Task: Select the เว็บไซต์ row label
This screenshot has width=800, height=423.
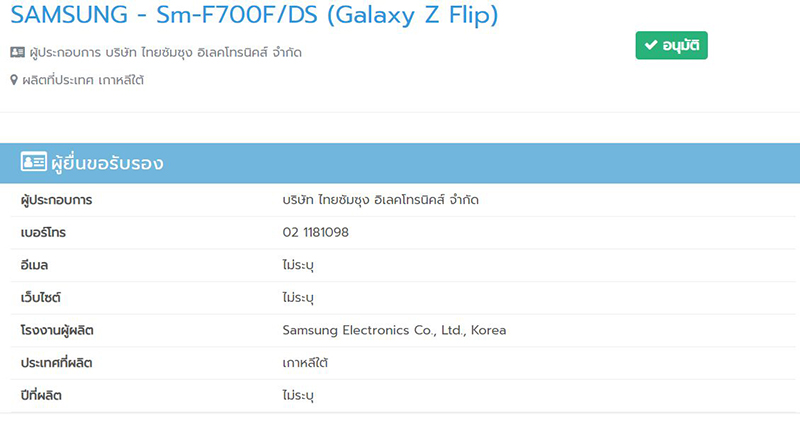Action: 41,297
